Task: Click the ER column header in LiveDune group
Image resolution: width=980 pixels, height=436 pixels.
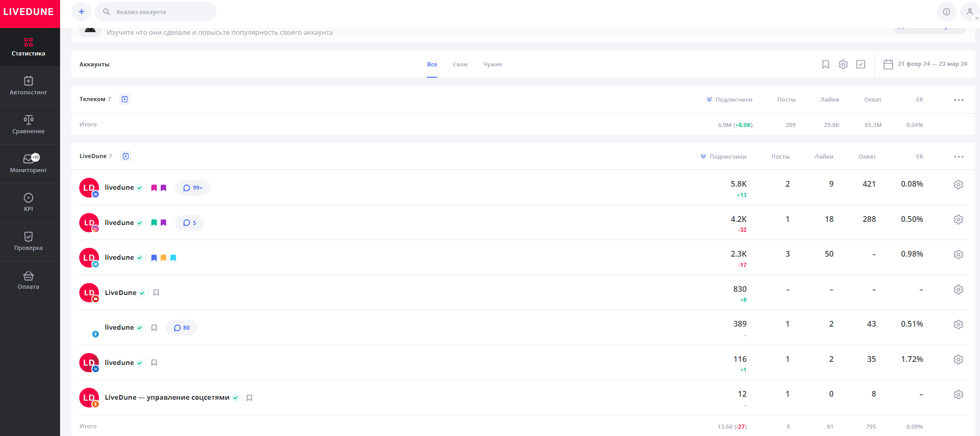Action: click(919, 157)
